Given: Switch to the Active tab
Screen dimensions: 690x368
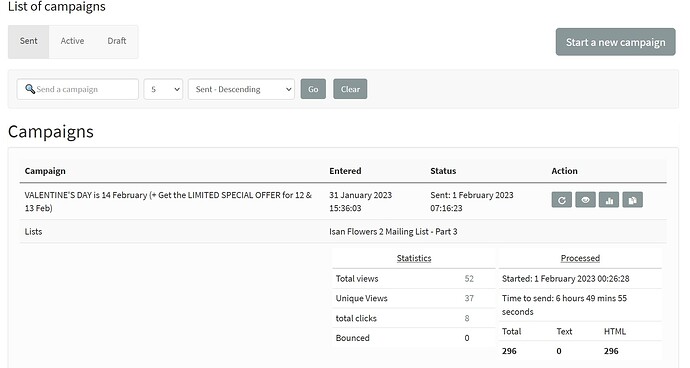Looking at the screenshot, I should click(x=72, y=41).
